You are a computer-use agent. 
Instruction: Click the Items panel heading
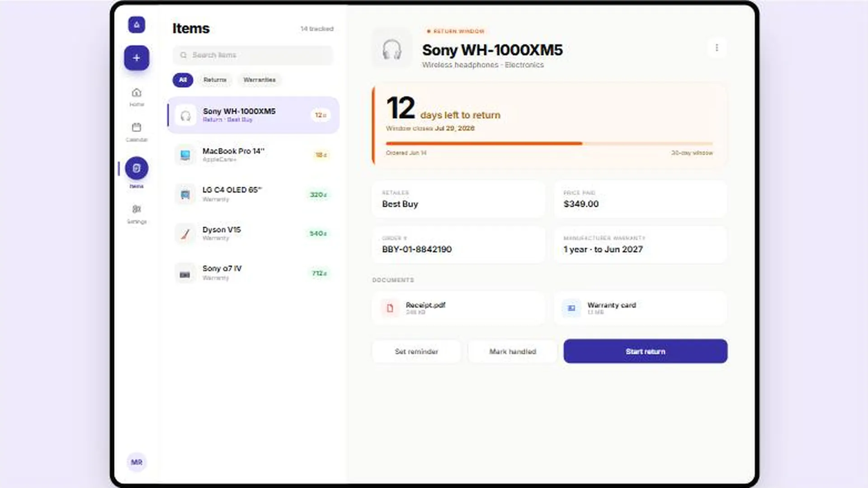click(191, 28)
